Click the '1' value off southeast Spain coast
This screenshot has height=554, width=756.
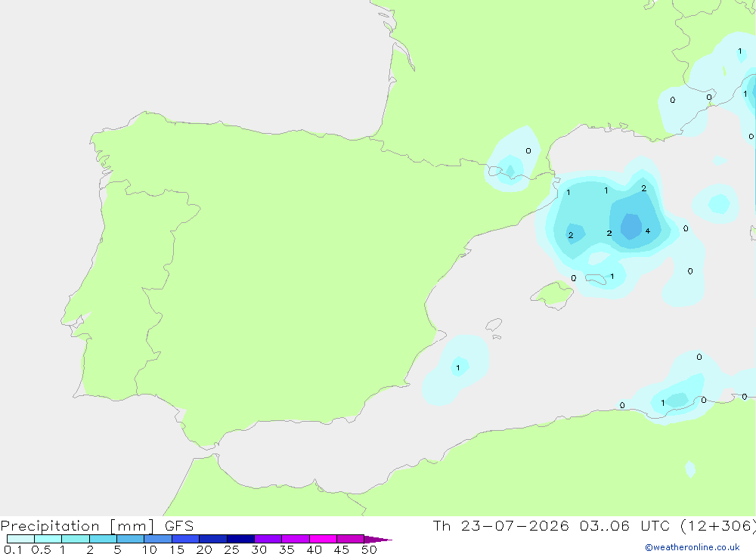(x=458, y=368)
